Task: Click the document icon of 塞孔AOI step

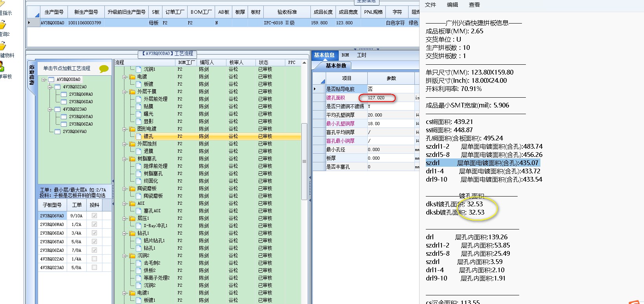Action: pos(139,211)
